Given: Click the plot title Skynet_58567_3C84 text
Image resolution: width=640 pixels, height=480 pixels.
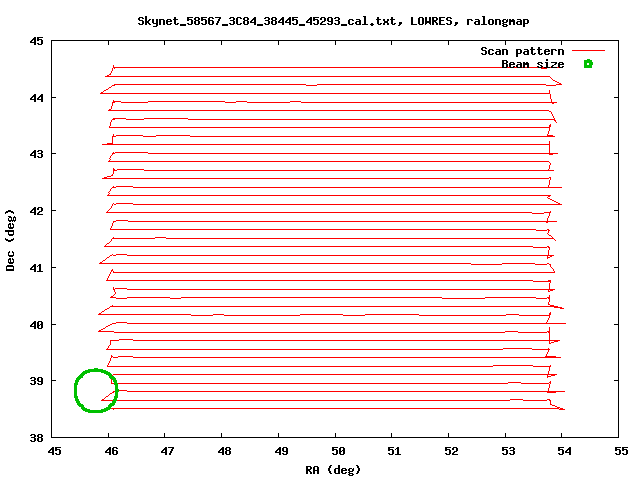Looking at the screenshot, I should 333,21.
